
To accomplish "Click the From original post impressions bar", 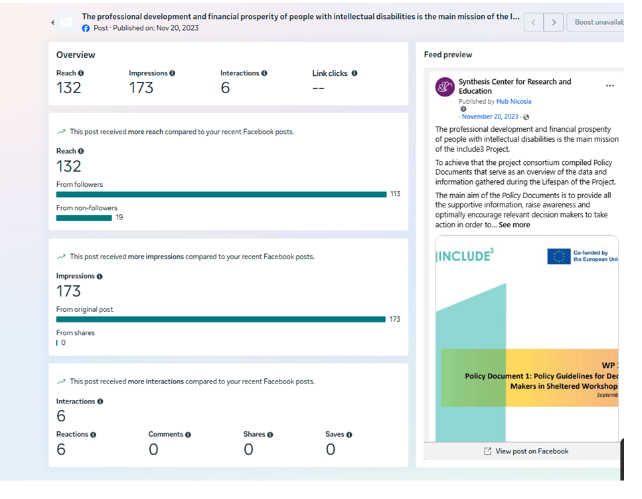I will (x=221, y=319).
